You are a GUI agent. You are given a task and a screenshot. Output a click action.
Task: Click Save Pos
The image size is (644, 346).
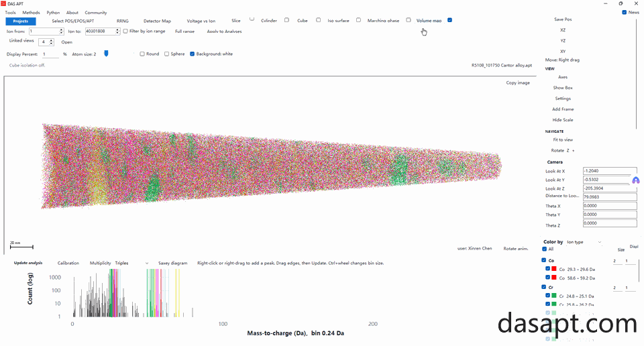tap(563, 19)
